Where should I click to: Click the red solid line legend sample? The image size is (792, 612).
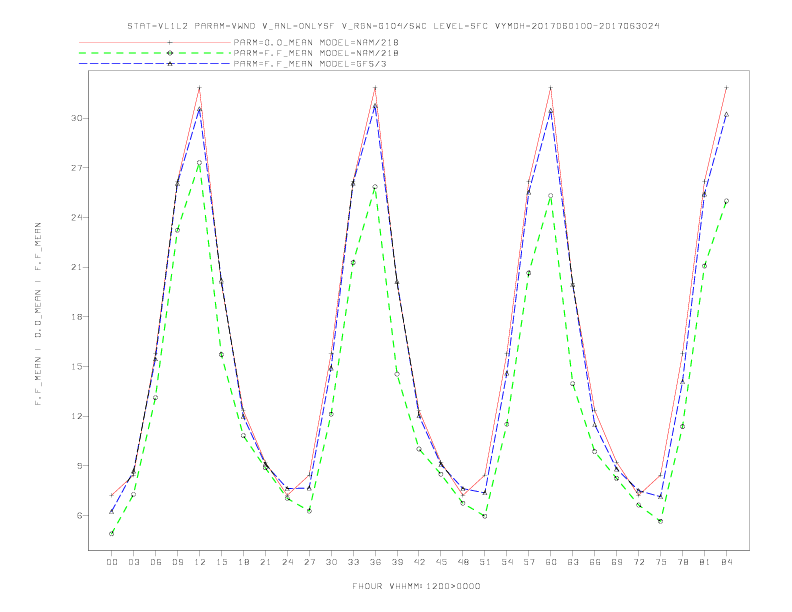155,42
